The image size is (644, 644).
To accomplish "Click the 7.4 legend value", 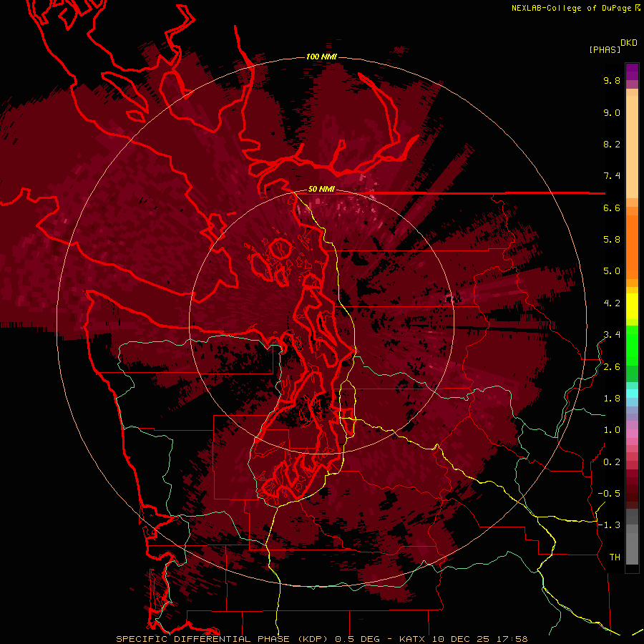I will (612, 176).
